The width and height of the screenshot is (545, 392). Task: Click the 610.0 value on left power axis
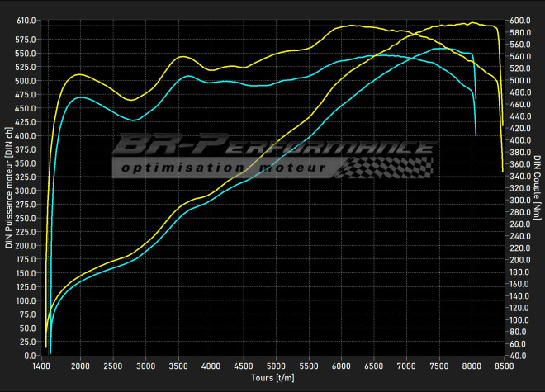click(26, 21)
